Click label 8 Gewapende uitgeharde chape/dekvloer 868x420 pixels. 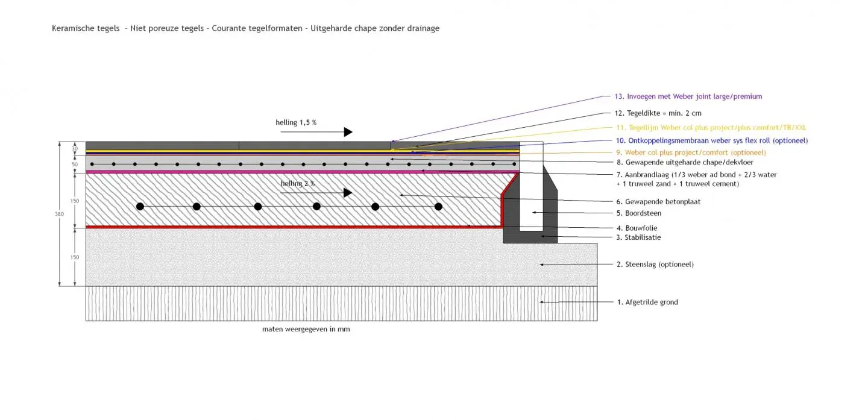[684, 162]
